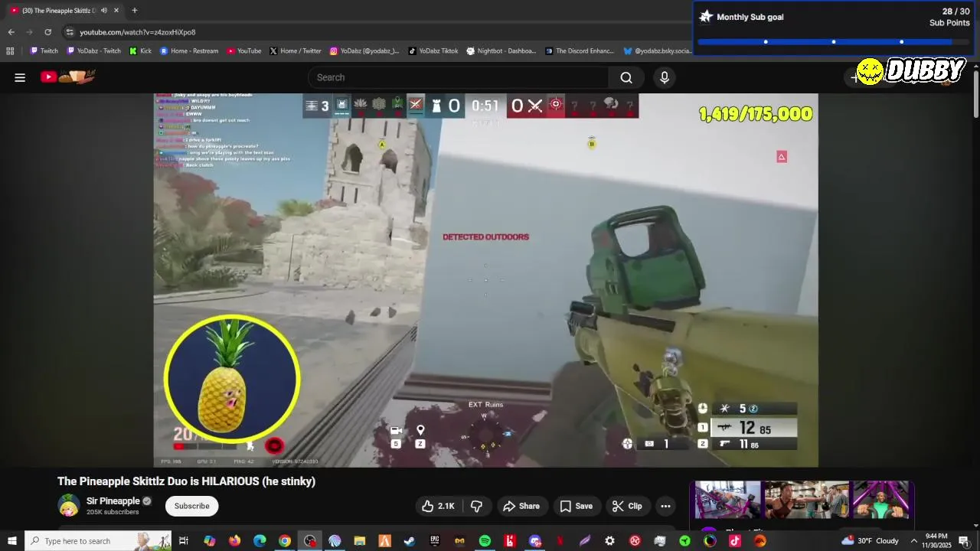Open Spotify from the taskbar
This screenshot has height=551, width=980.
coord(485,541)
